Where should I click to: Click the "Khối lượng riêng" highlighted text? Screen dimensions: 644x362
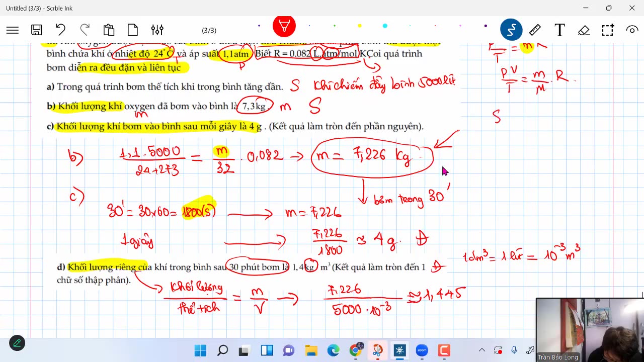coord(102,267)
